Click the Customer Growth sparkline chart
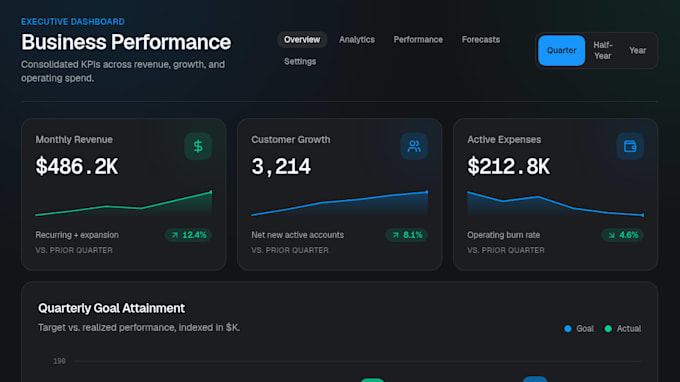This screenshot has width=680, height=382. [x=340, y=203]
